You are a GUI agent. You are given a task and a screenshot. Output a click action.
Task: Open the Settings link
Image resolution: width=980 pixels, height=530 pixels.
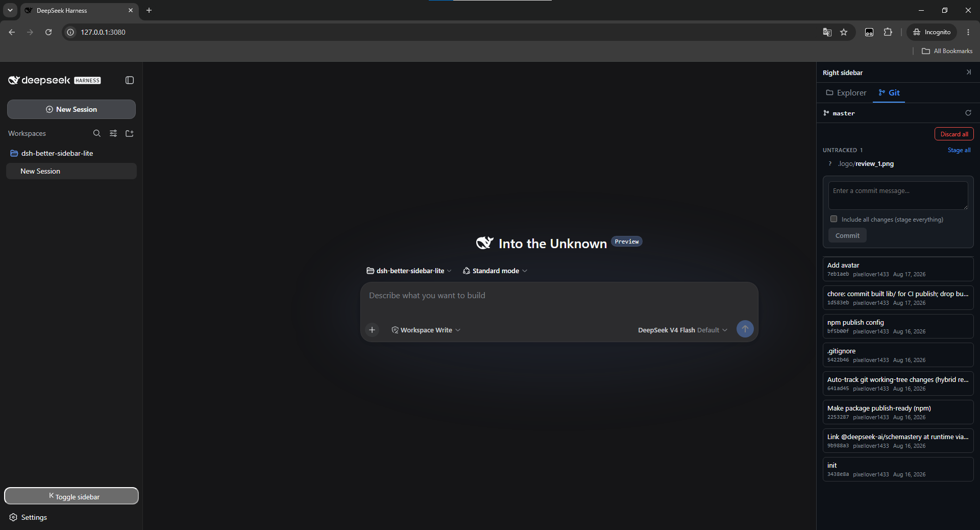(34, 517)
